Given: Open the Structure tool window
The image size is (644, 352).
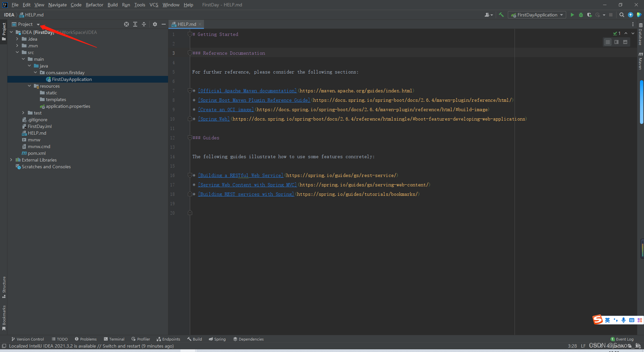Looking at the screenshot, I should pos(4,287).
